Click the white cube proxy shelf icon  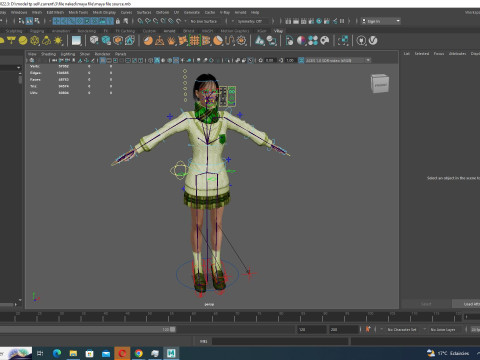[x=94, y=41]
